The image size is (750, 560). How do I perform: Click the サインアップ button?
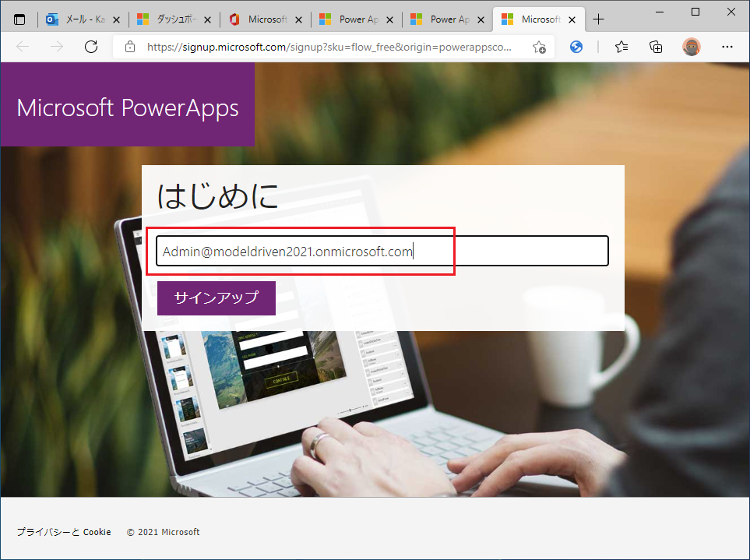coord(217,298)
